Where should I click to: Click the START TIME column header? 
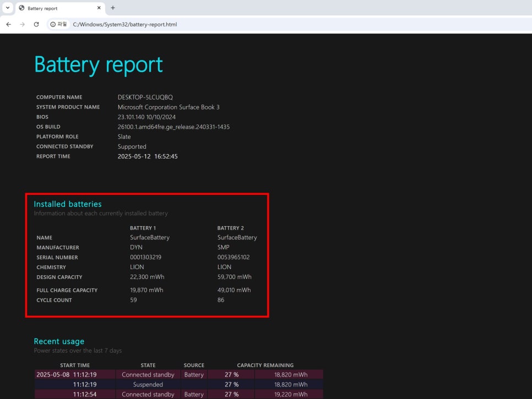(x=75, y=365)
